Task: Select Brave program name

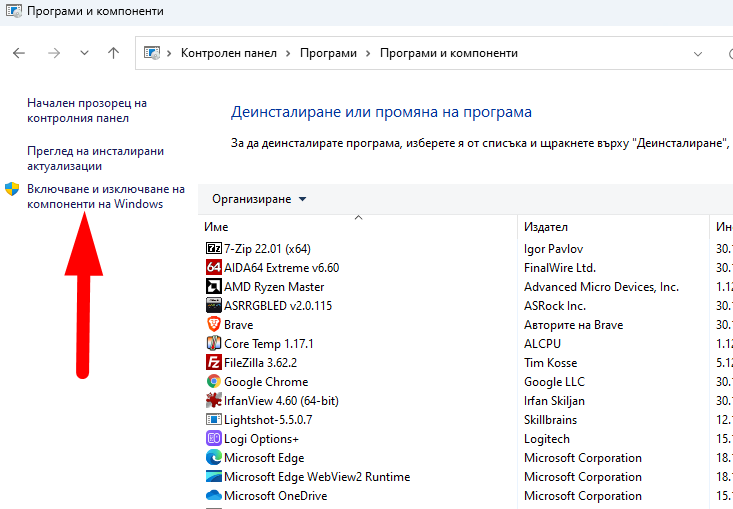Action: [x=238, y=325]
